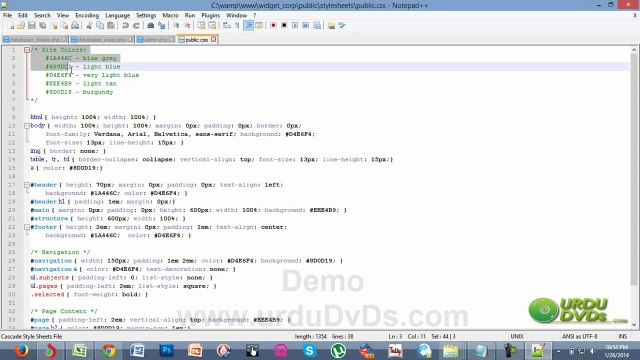This screenshot has height=360, width=640.
Task: Click the Open file toolbar icon
Action: click(x=21, y=26)
